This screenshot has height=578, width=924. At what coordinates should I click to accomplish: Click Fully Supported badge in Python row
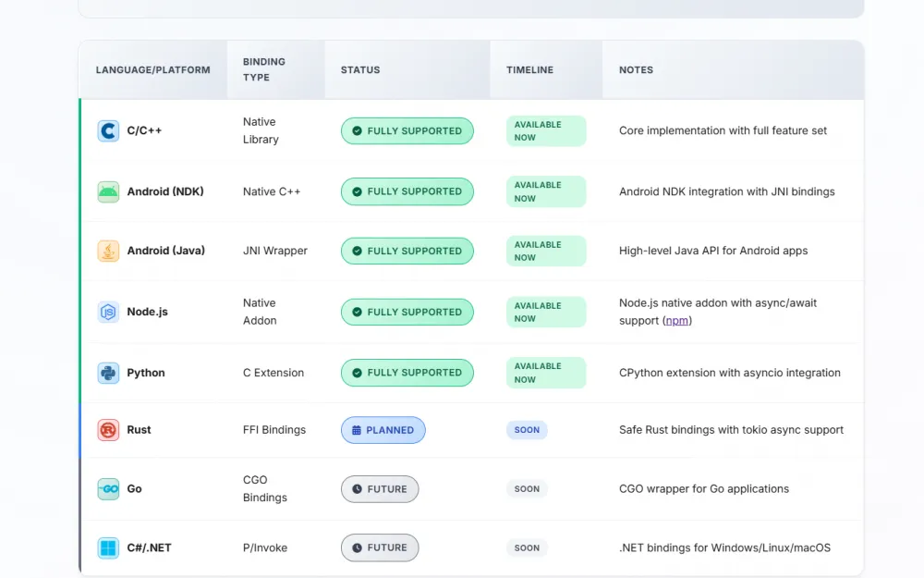pyautogui.click(x=407, y=373)
